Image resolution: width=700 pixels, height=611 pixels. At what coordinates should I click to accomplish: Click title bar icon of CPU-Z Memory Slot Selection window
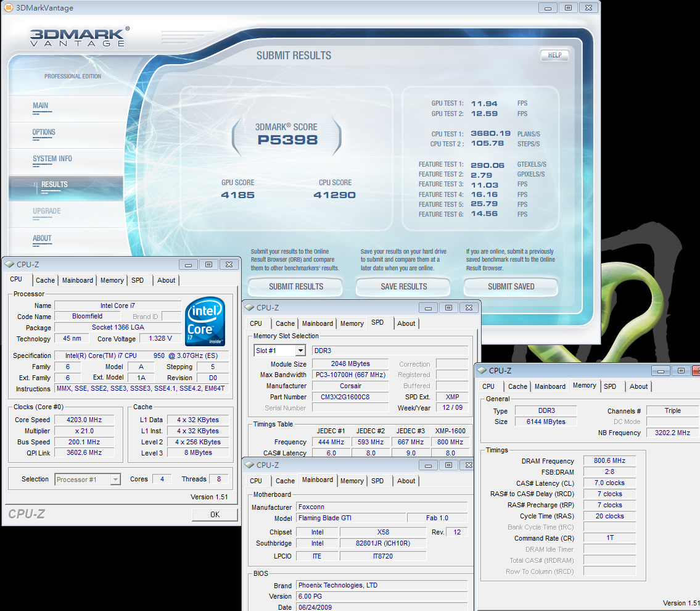click(249, 308)
